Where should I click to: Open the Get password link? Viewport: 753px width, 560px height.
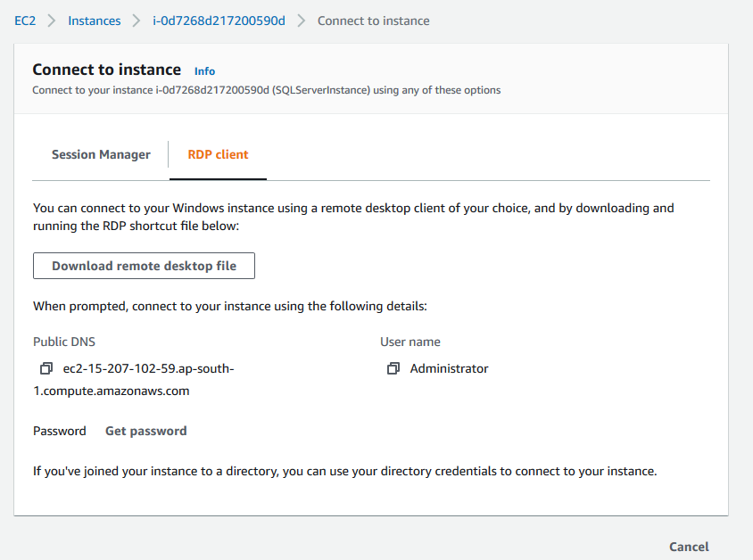146,431
